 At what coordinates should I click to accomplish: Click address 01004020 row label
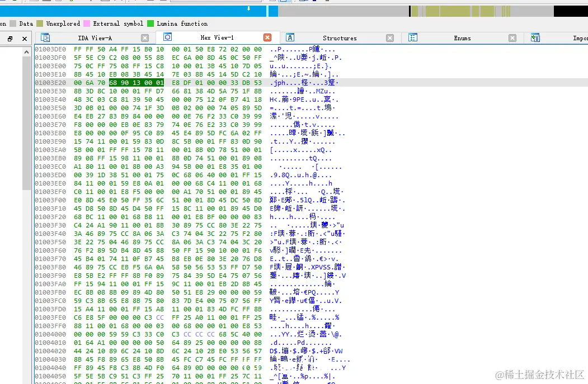(50, 351)
